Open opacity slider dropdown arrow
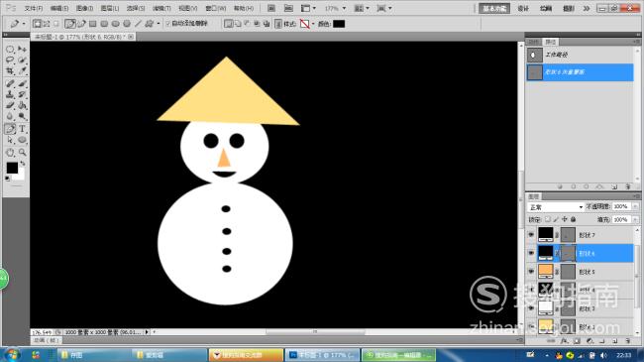 point(635,206)
